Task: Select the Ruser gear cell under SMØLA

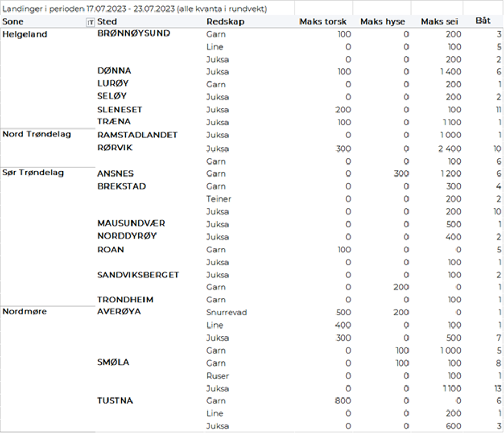Action: pos(218,376)
